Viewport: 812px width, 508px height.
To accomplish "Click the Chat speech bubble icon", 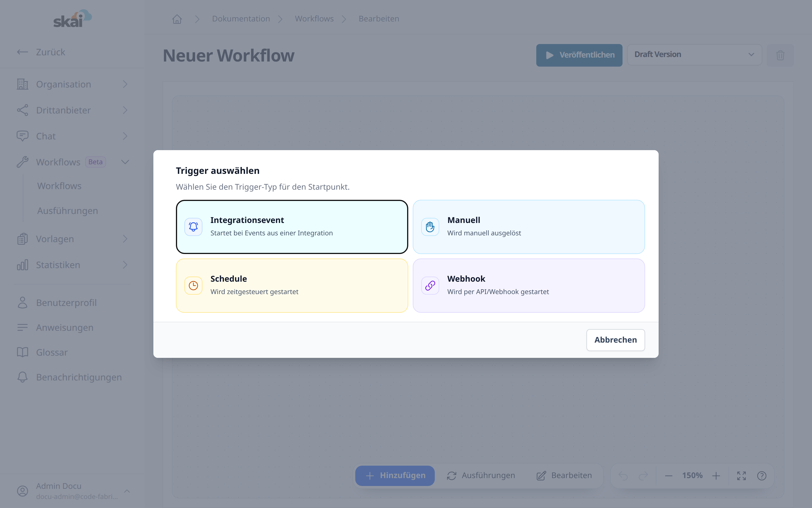I will tap(23, 136).
